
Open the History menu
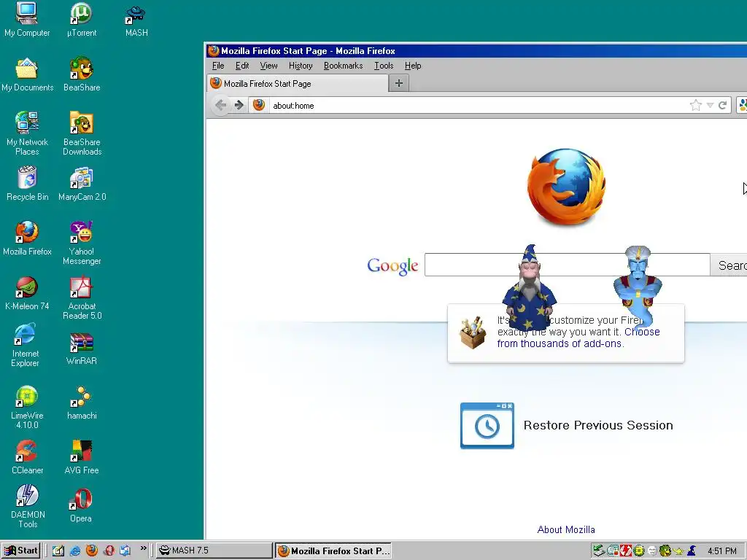301,66
